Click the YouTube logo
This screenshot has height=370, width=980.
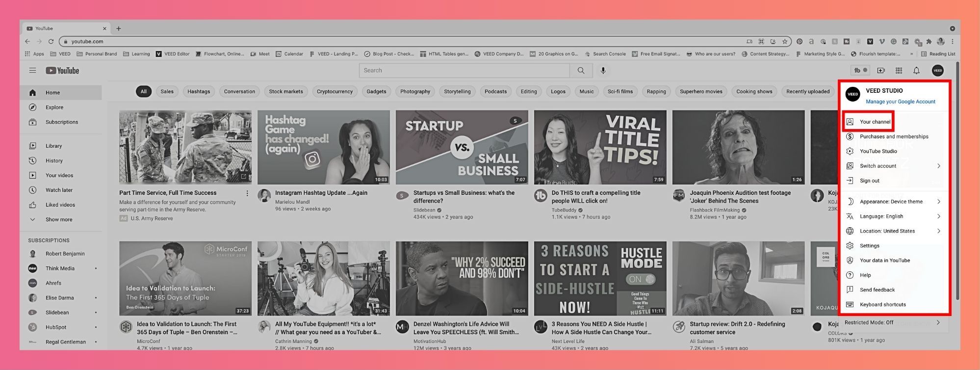[x=62, y=71]
